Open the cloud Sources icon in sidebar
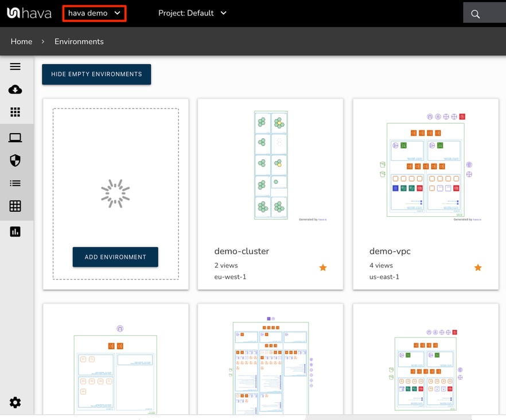This screenshot has width=506, height=420. tap(15, 90)
